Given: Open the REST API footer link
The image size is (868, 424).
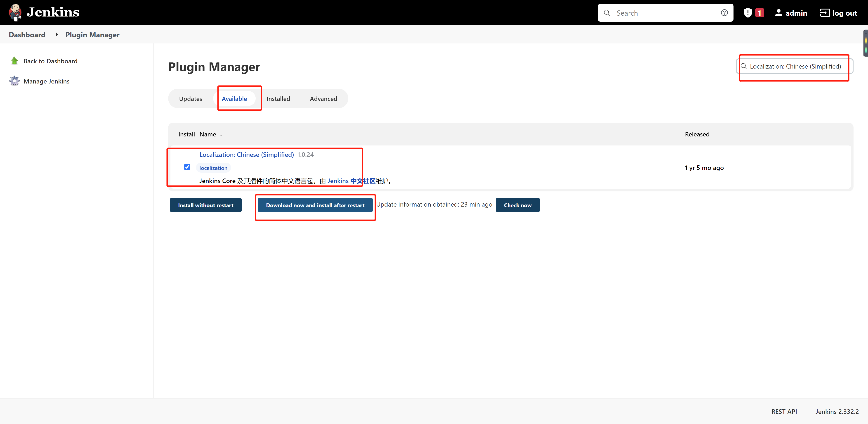Looking at the screenshot, I should (x=784, y=412).
